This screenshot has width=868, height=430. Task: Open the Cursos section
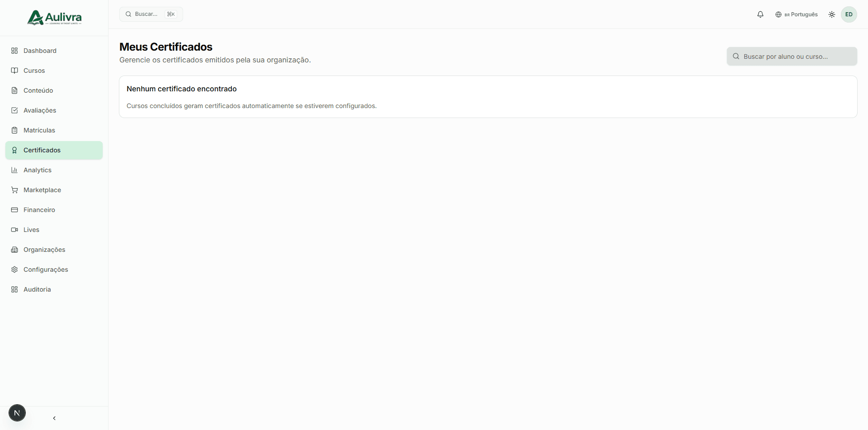[x=54, y=71]
